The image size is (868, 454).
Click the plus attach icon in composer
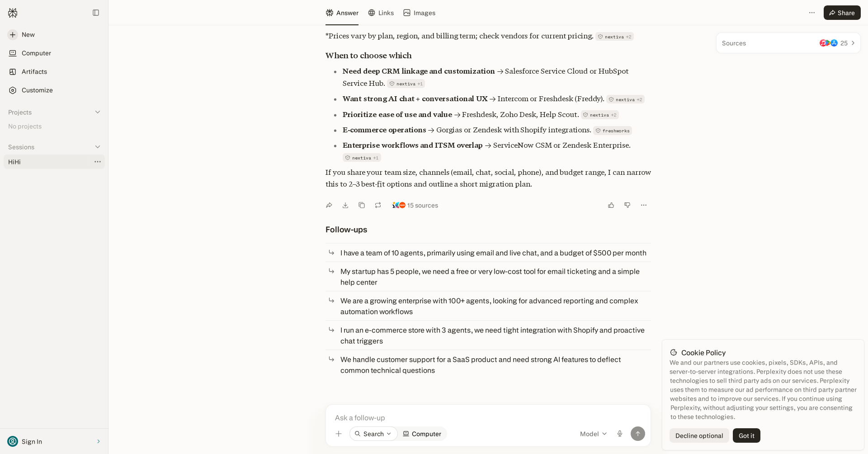click(339, 434)
